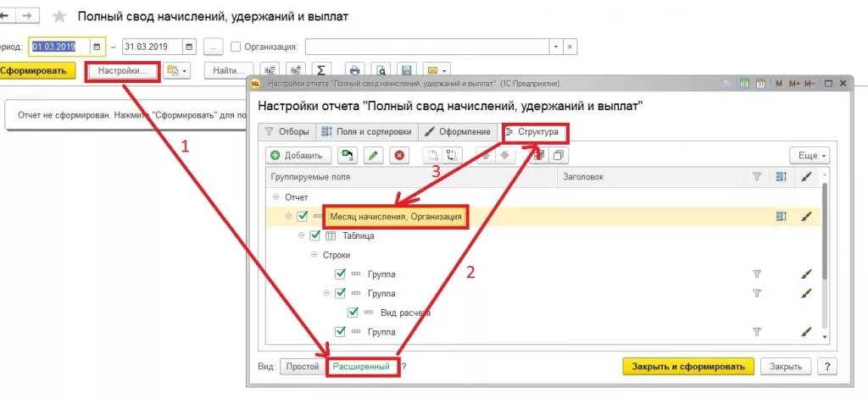Click the Организация input field

click(427, 47)
